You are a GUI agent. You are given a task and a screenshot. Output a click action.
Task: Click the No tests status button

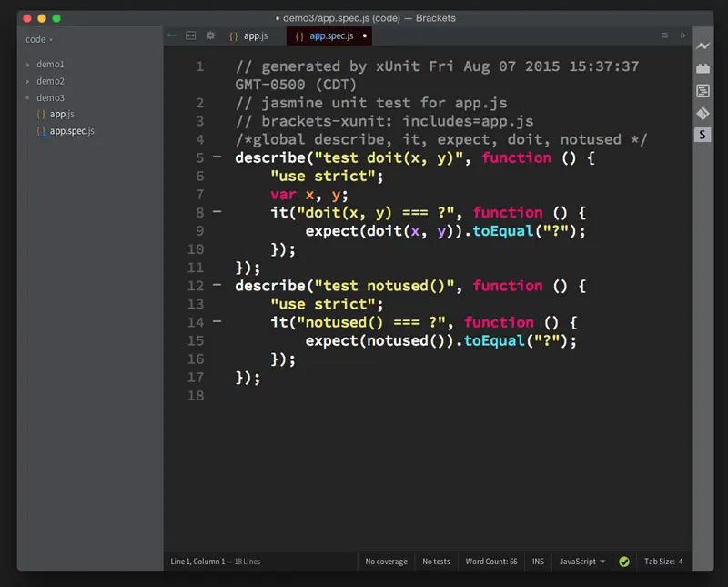click(x=436, y=562)
